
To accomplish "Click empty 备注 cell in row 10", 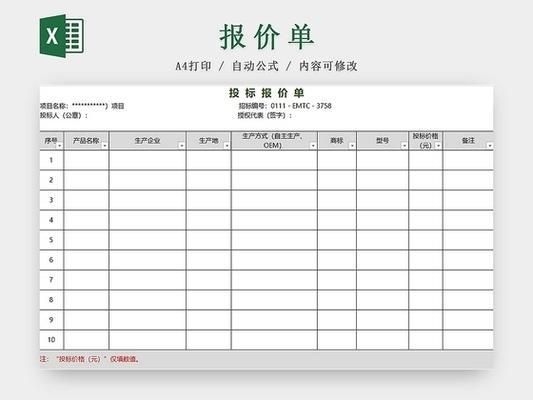I will coord(468,340).
